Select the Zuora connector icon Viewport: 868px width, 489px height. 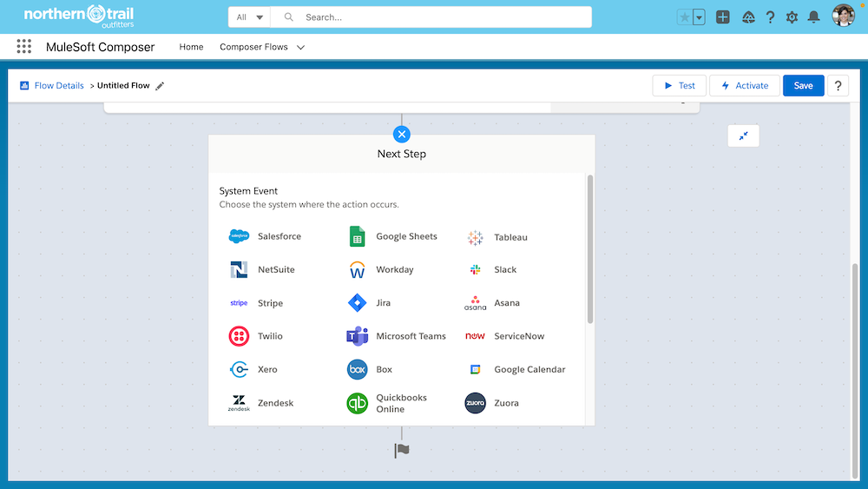(x=475, y=403)
